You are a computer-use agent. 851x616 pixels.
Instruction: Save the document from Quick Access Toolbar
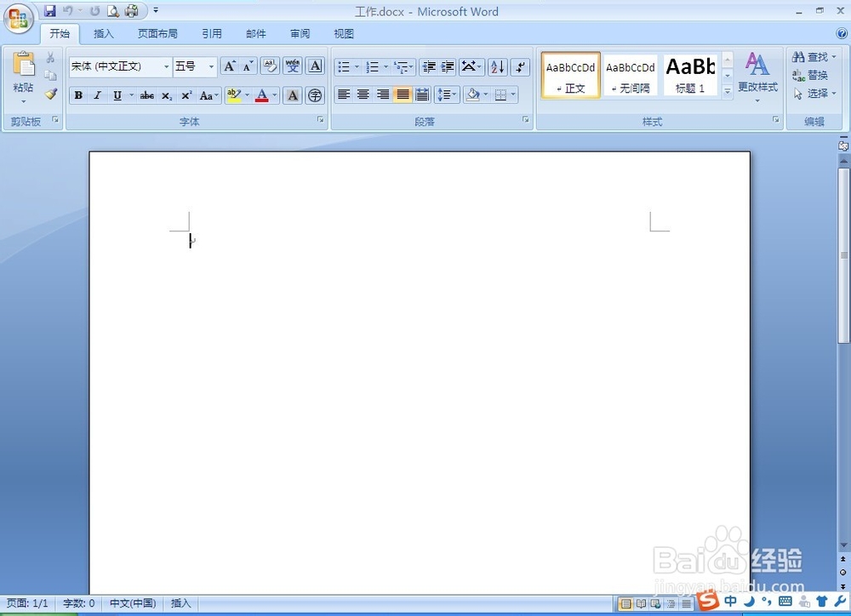pyautogui.click(x=50, y=10)
